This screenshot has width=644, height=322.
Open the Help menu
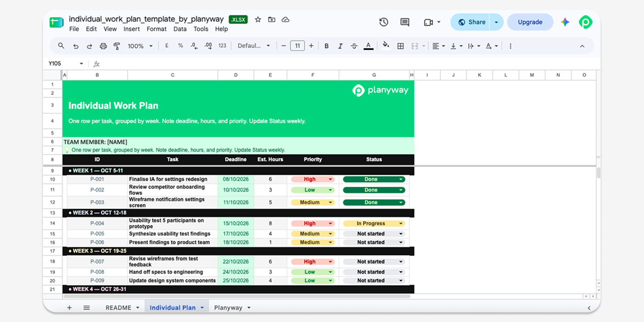click(221, 29)
